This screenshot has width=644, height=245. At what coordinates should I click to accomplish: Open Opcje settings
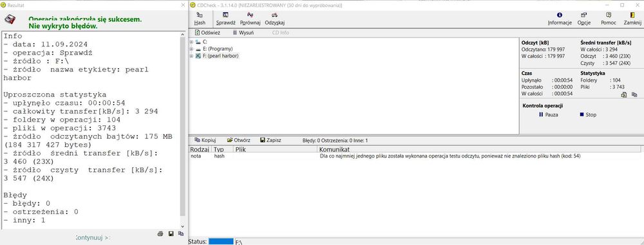[x=583, y=19]
